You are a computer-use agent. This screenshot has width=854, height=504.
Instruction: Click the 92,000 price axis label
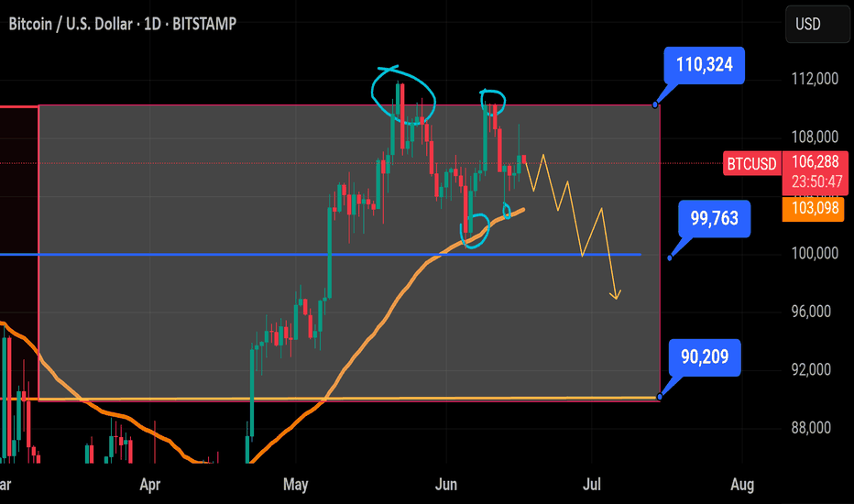(x=811, y=369)
